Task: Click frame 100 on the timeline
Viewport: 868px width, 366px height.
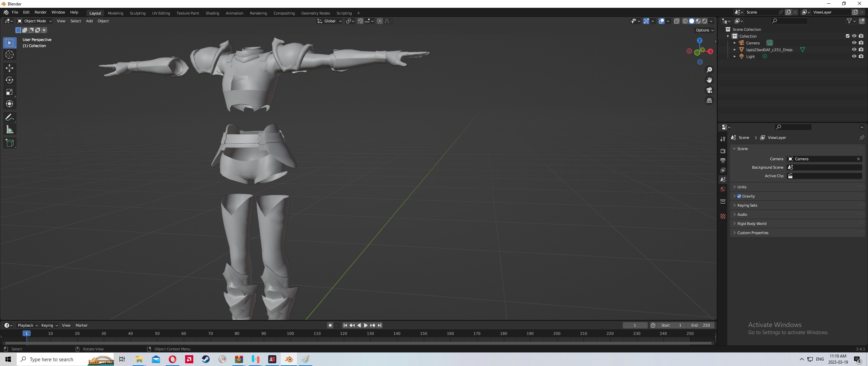Action: click(290, 333)
